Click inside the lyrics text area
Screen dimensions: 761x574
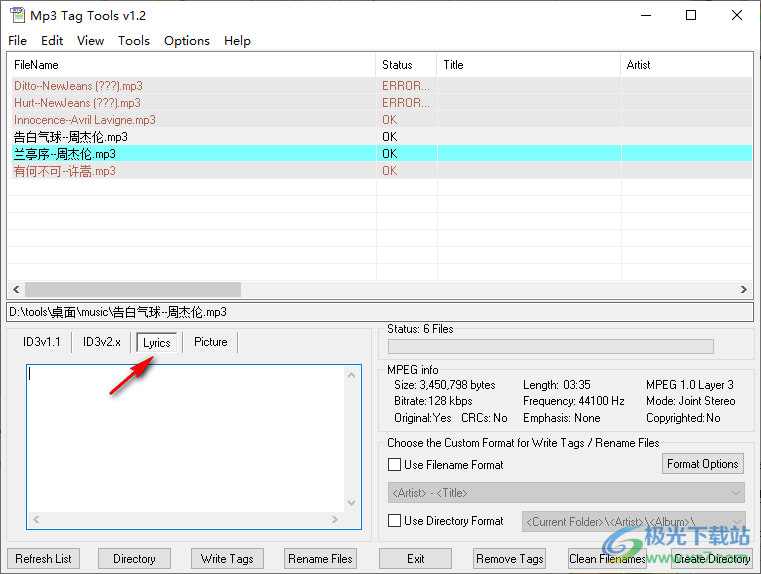pyautogui.click(x=185, y=438)
